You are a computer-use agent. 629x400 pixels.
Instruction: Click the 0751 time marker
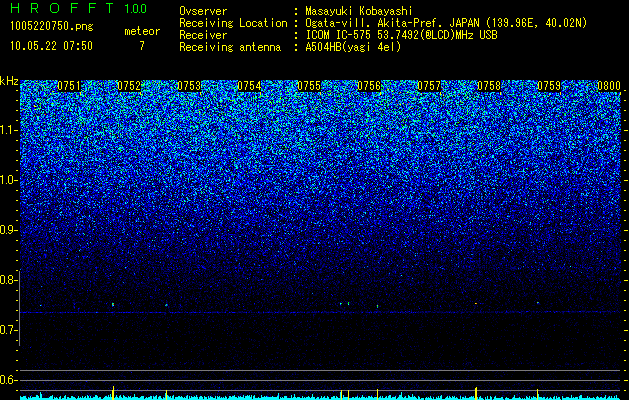pyautogui.click(x=69, y=86)
